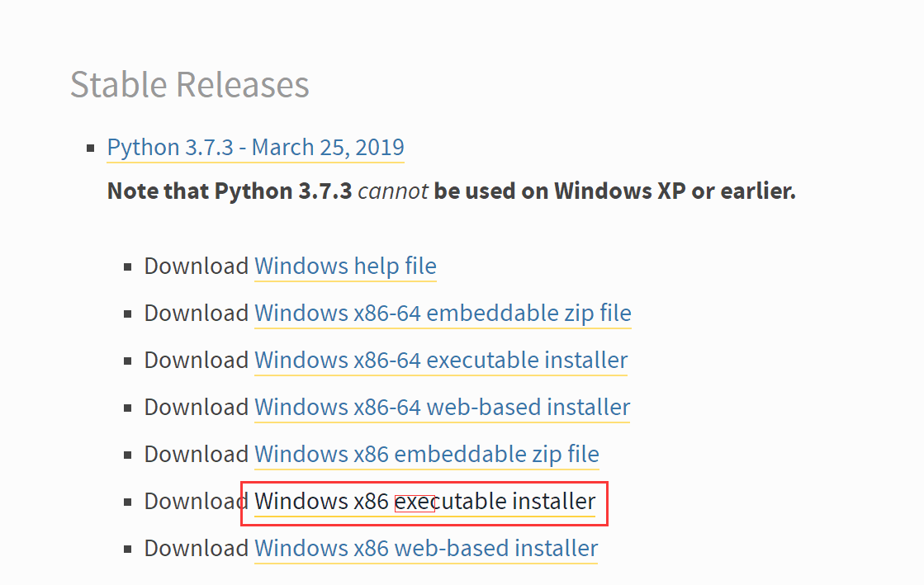
Task: Choose the highlighted Windows x86 executable installer
Action: tap(424, 502)
